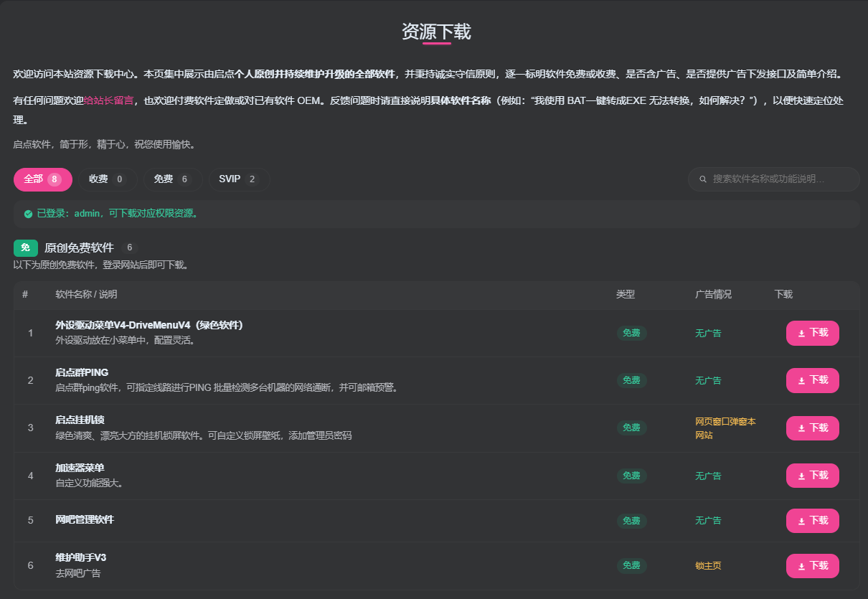
Task: Download 启点群PING software
Action: click(x=812, y=380)
